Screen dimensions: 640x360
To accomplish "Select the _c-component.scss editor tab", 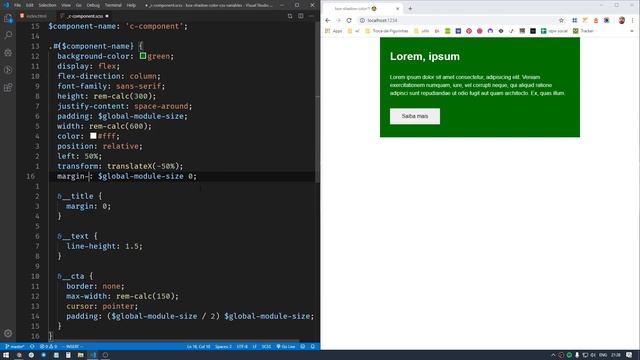I will tap(84, 16).
